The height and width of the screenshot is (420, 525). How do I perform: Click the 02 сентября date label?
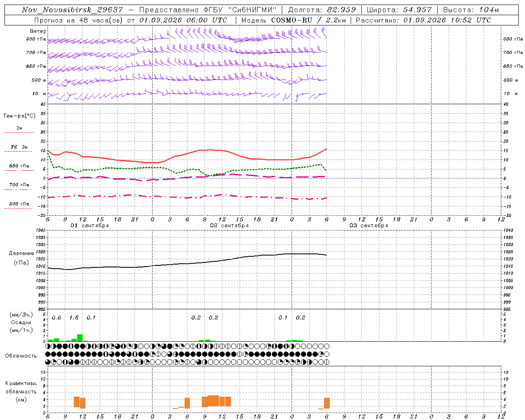click(229, 226)
